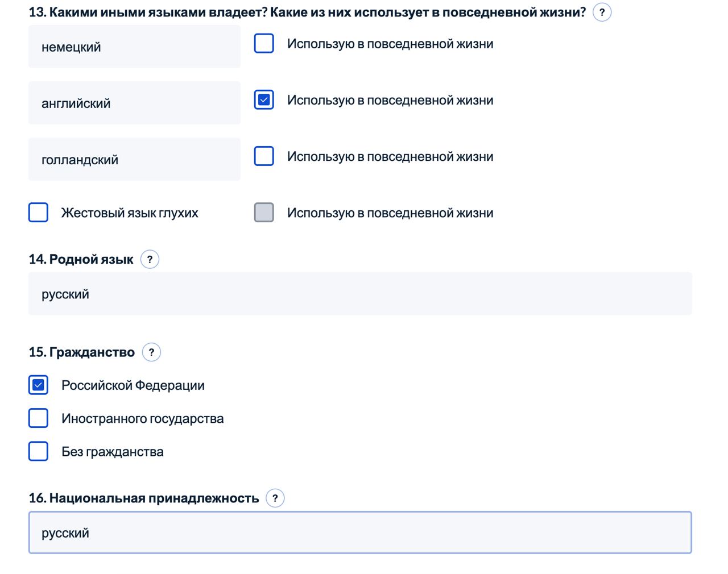Screen dimensions: 728x574
Task: Check the Без гражданства option
Action: [38, 451]
